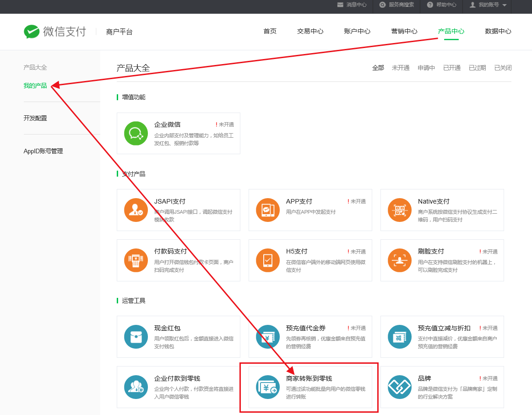Viewport: 532px width, 415px height.
Task: Click the 我的账号 user icon
Action: [x=472, y=5]
